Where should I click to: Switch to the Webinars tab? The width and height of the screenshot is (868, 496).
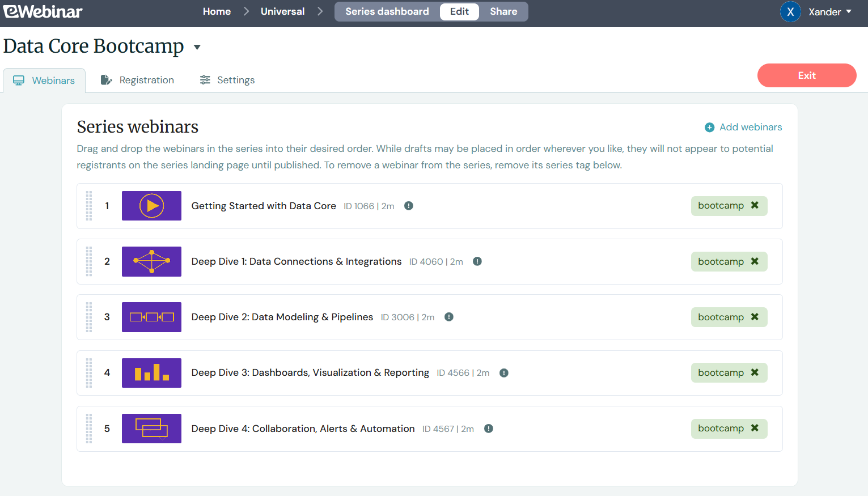[x=44, y=80]
